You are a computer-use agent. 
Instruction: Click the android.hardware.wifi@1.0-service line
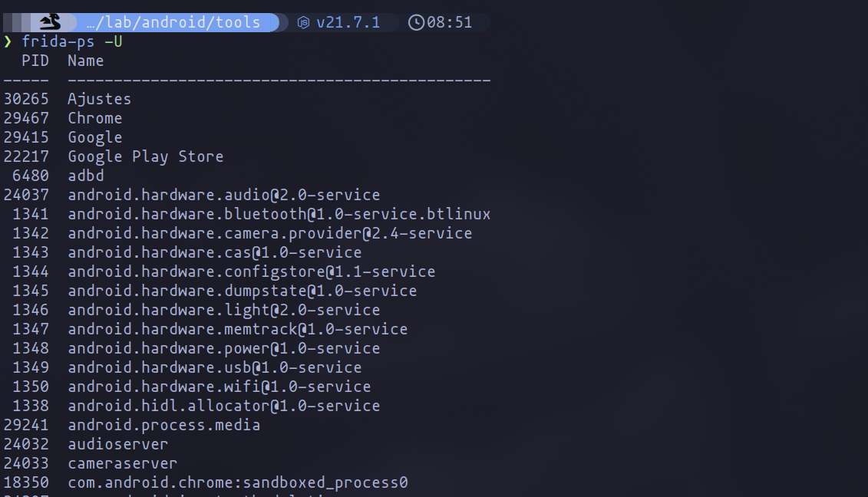(219, 387)
